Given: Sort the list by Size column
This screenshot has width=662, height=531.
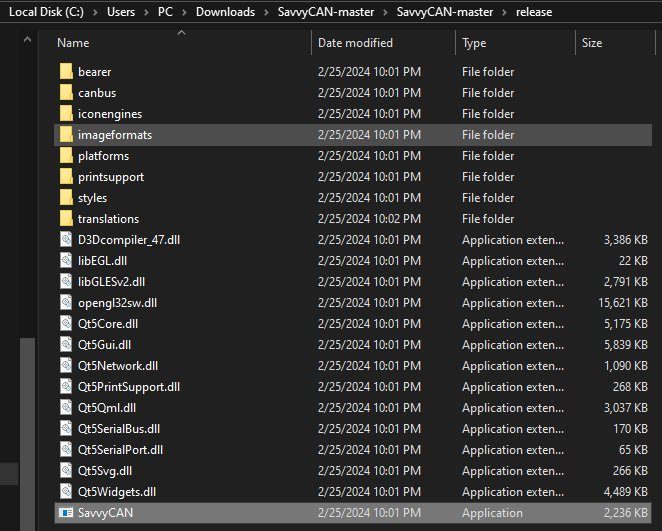Looking at the screenshot, I should pos(592,43).
